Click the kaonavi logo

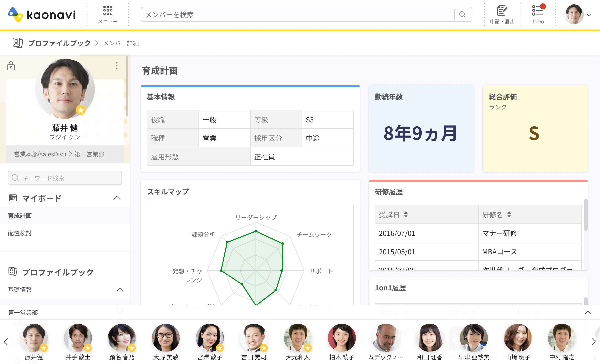coord(42,15)
